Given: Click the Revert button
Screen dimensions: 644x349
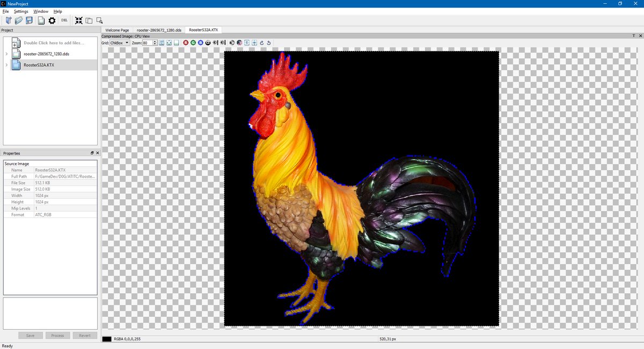Looking at the screenshot, I should click(85, 335).
